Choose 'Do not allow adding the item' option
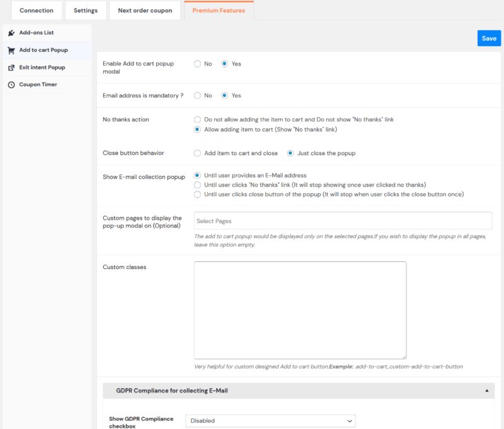The height and width of the screenshot is (429, 504). point(197,120)
